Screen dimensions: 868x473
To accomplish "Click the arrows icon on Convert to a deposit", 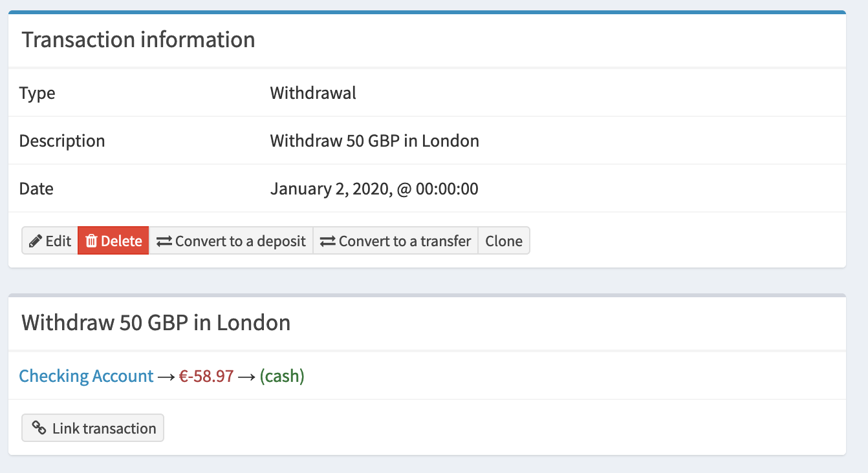I will coord(165,240).
